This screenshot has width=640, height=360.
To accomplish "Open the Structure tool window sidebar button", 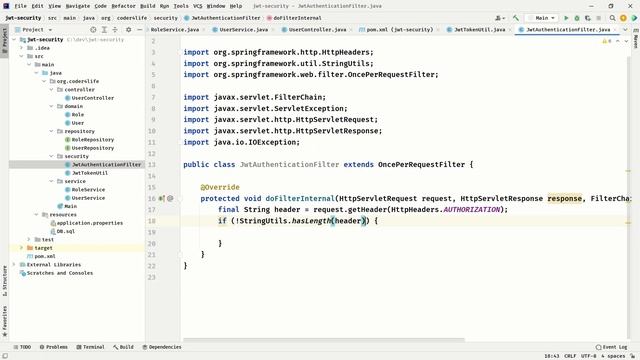I will (x=4, y=281).
